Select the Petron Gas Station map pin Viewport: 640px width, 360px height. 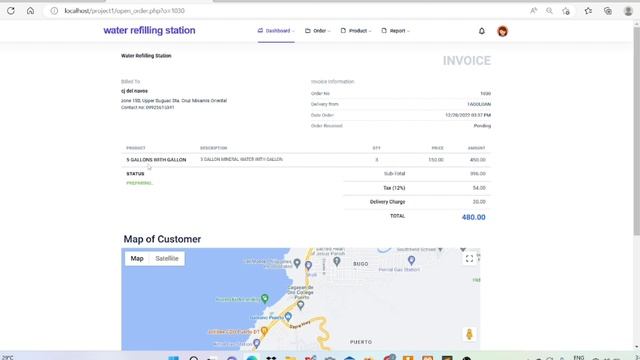pos(411,260)
